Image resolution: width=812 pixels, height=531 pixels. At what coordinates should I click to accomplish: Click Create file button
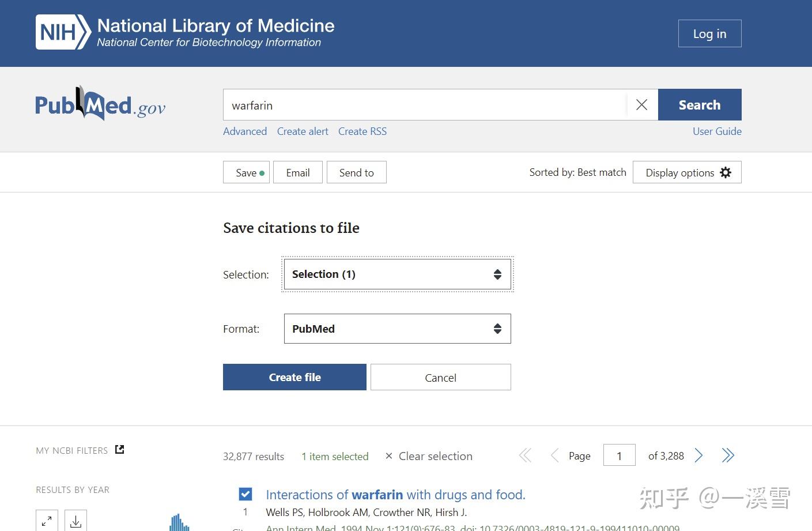point(294,377)
